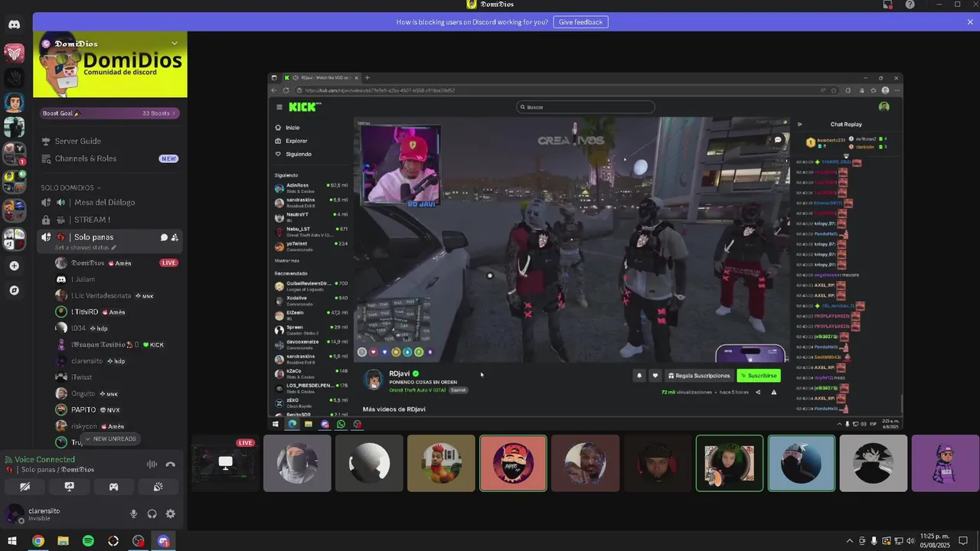
Task: Select user ! TithiRD in voice list
Action: coord(116,312)
